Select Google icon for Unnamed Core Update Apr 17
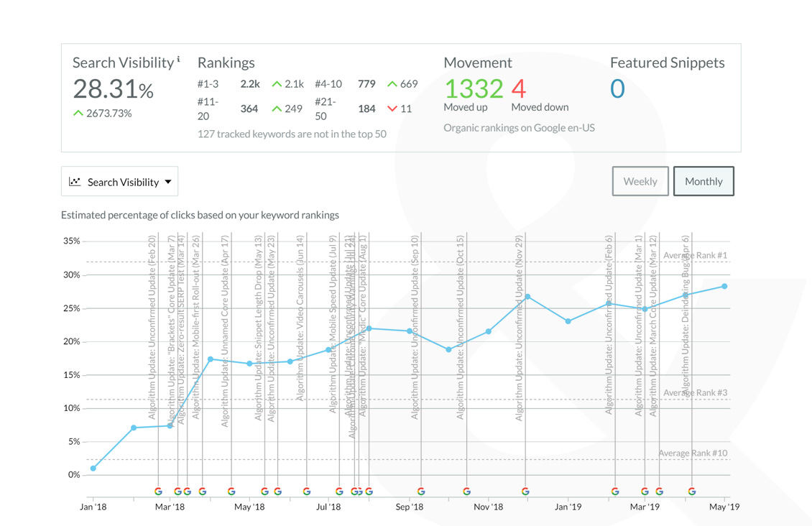The height and width of the screenshot is (526, 812). click(x=231, y=492)
